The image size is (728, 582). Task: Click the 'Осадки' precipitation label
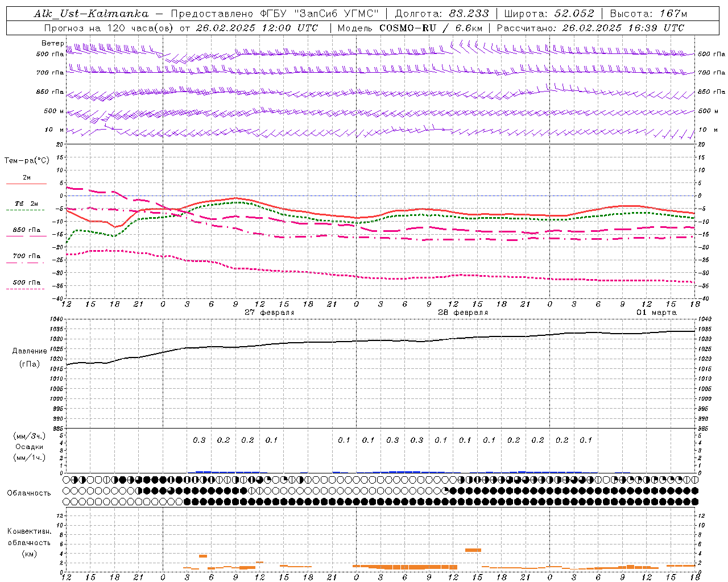(x=30, y=447)
